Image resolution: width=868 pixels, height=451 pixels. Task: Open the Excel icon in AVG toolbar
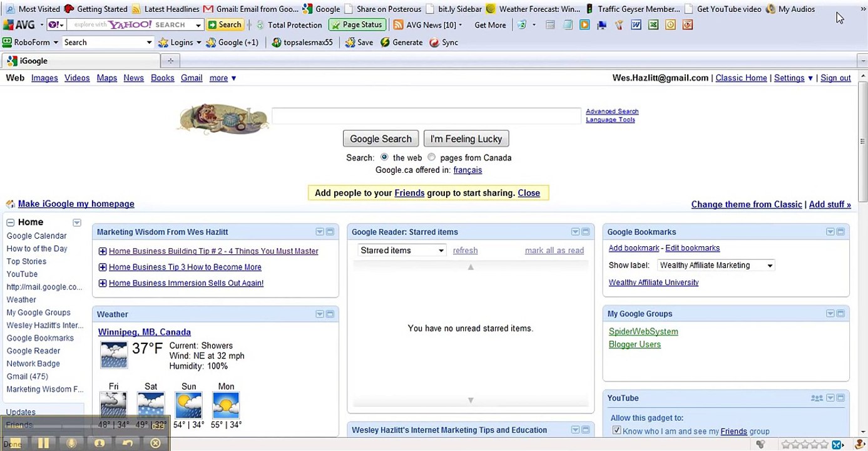coord(653,25)
